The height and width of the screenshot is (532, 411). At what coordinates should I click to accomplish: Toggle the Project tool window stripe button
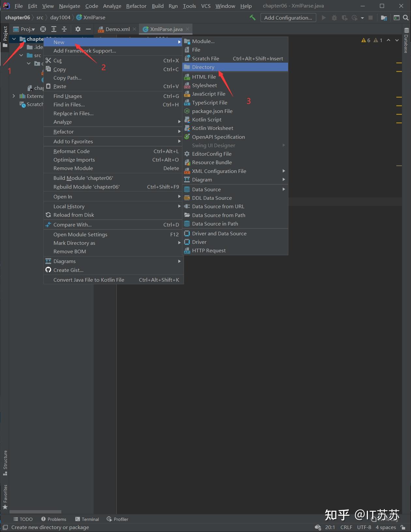pos(5,36)
